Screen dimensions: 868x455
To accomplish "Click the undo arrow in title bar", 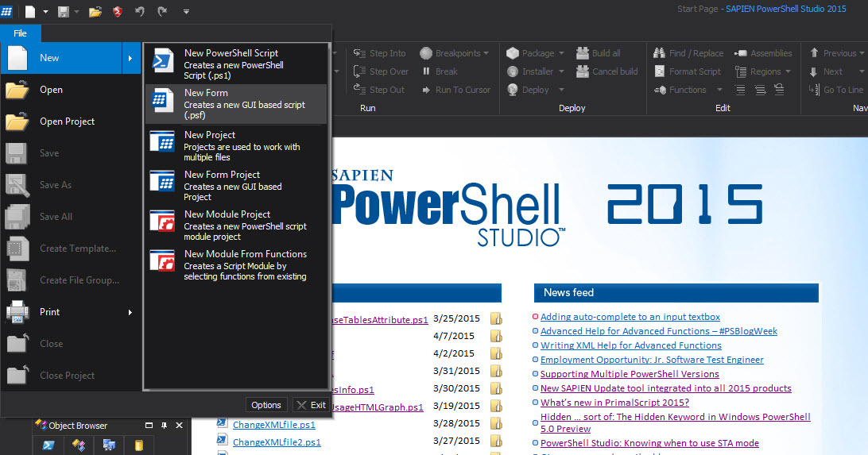I will [x=140, y=11].
